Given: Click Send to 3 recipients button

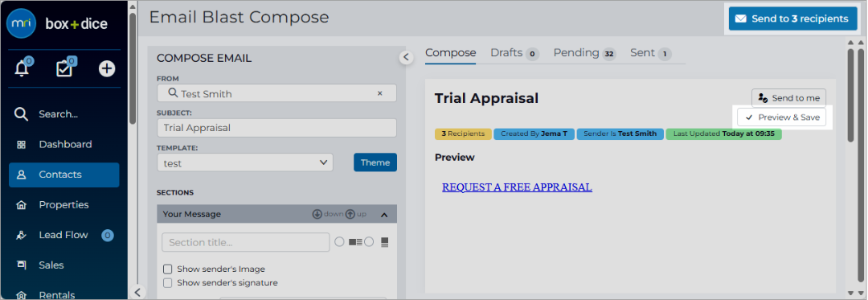Looking at the screenshot, I should pos(792,18).
